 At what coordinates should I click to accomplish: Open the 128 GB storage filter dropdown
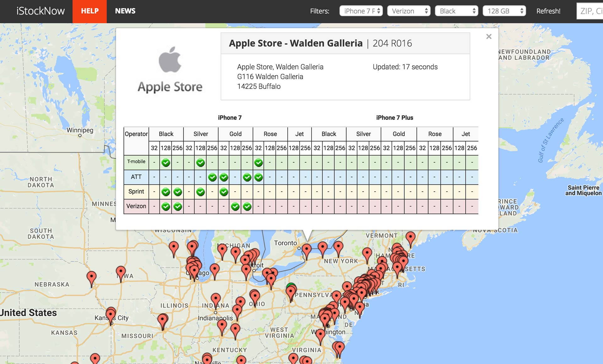click(x=504, y=11)
